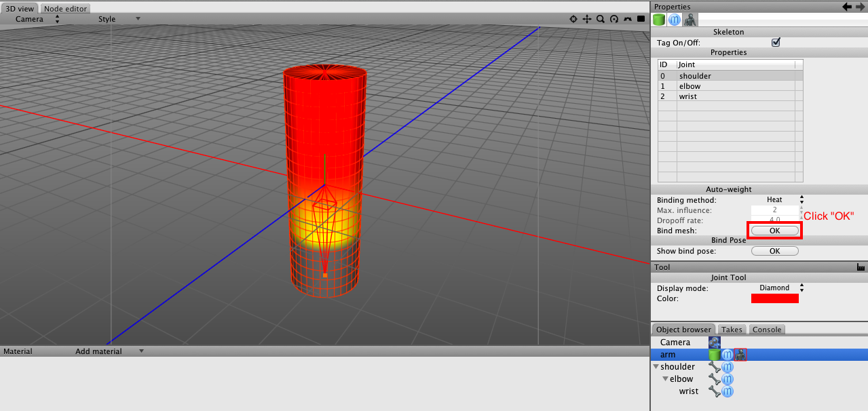The image size is (868, 411).
Task: Click the green cylinder icon in Properties header
Action: 659,20
